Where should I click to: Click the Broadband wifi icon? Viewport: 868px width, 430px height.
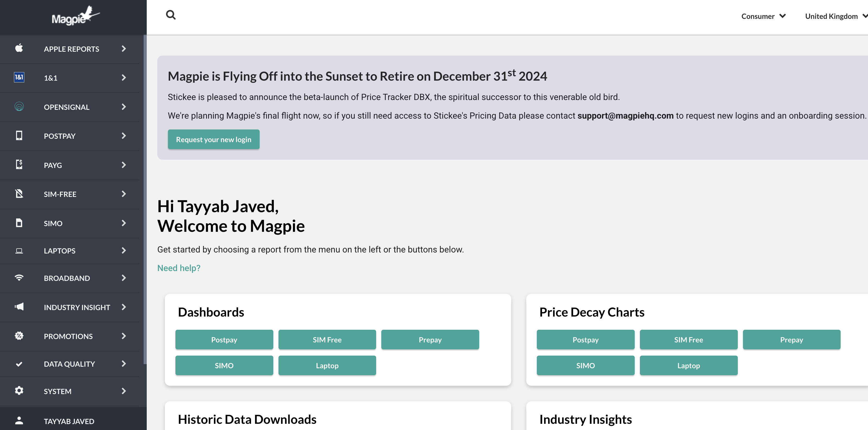point(19,278)
